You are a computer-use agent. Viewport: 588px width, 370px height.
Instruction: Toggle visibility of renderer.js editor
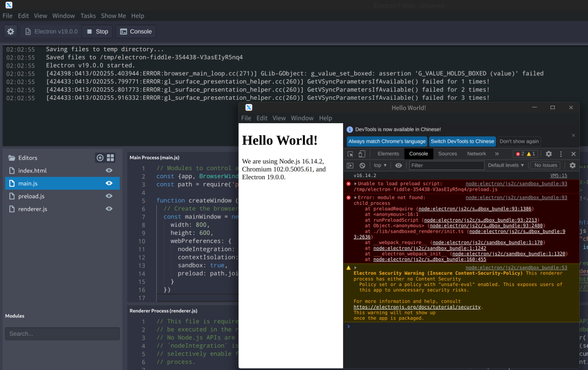(109, 209)
